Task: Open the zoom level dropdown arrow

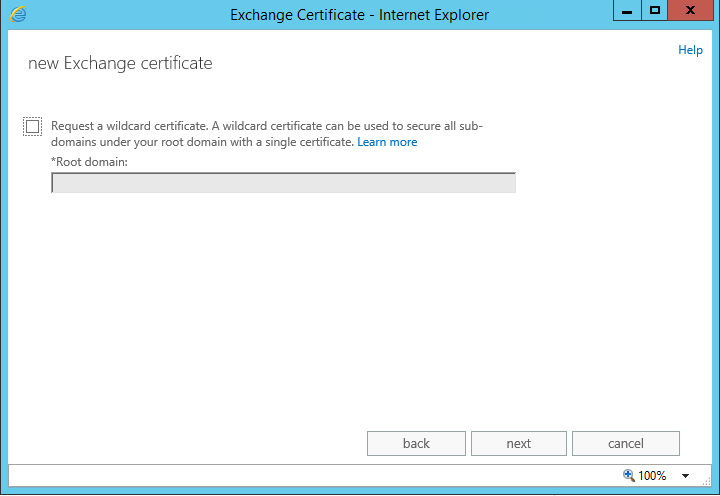Action: pyautogui.click(x=686, y=476)
